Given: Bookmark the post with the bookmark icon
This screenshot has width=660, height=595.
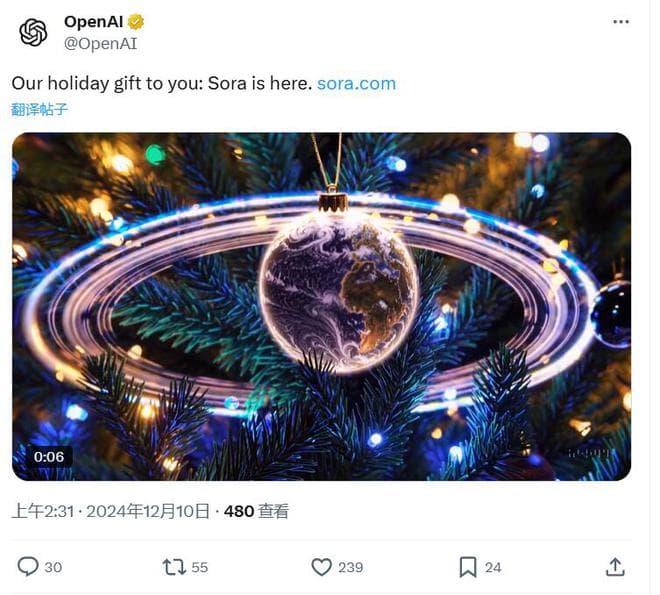Looking at the screenshot, I should 467,567.
